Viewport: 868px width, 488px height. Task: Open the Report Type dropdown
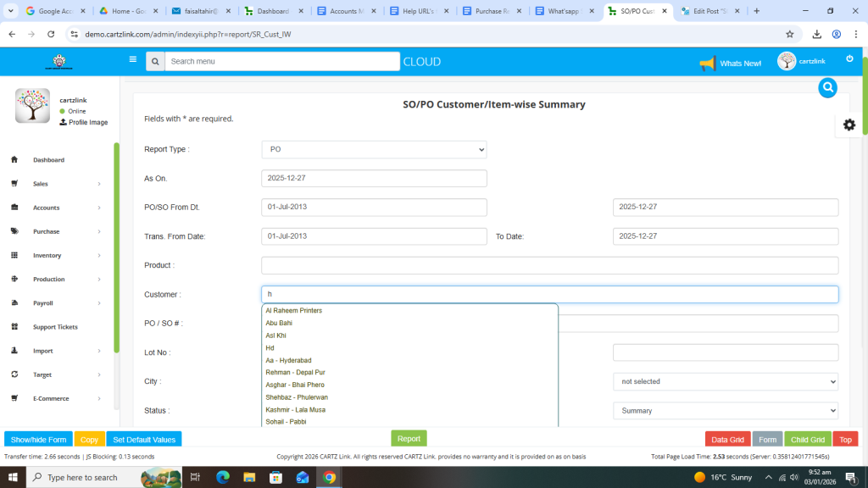click(374, 149)
